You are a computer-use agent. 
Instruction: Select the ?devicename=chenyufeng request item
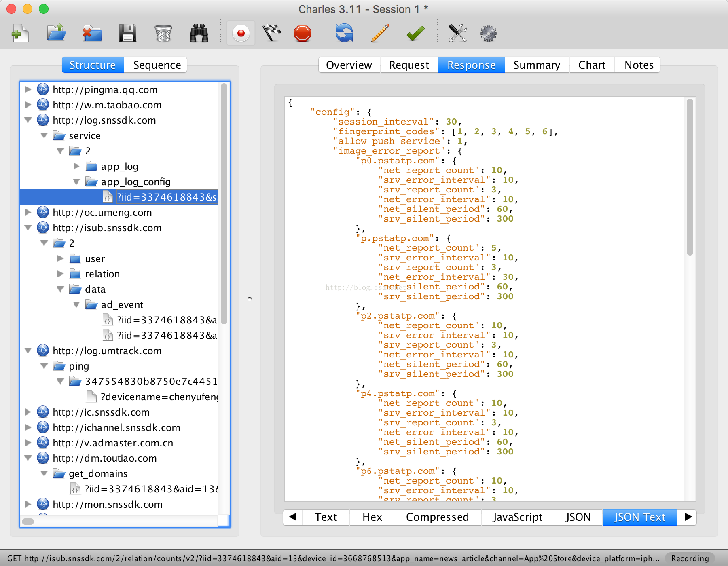159,397
